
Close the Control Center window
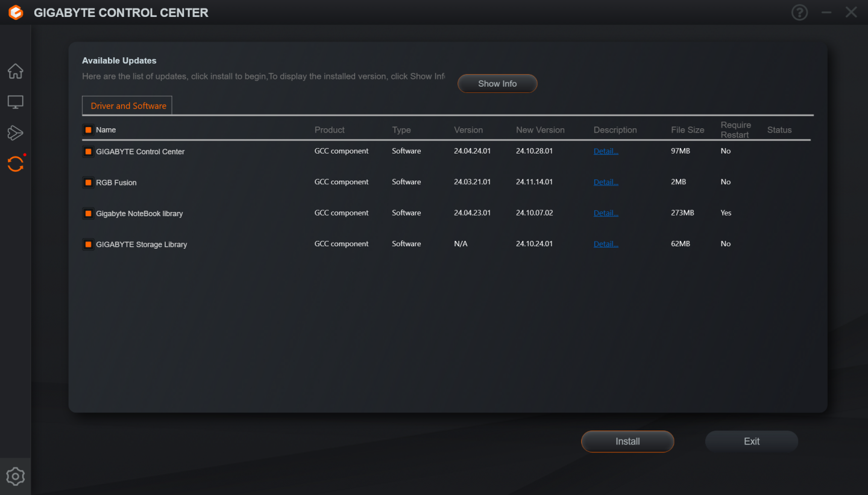pyautogui.click(x=851, y=13)
